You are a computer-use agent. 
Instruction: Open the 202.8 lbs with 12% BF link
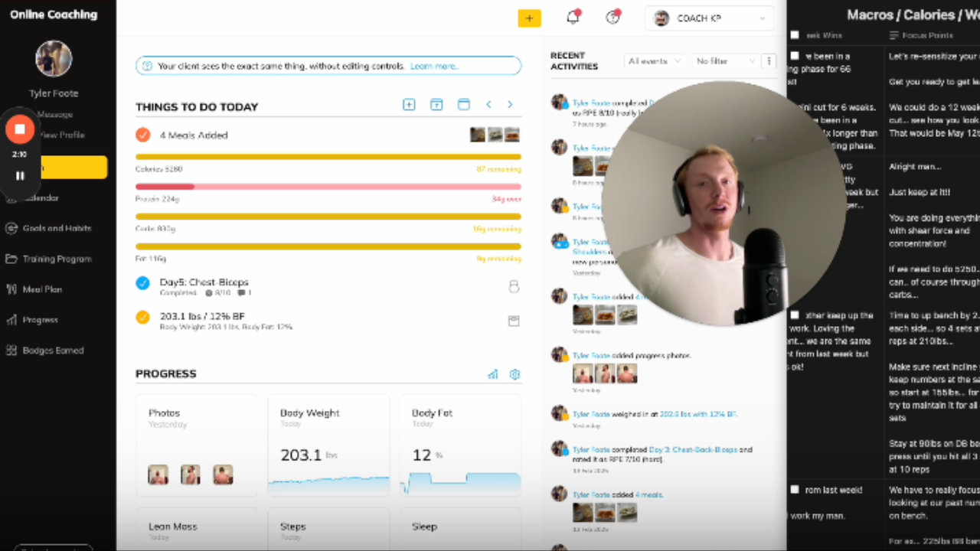pyautogui.click(x=697, y=414)
